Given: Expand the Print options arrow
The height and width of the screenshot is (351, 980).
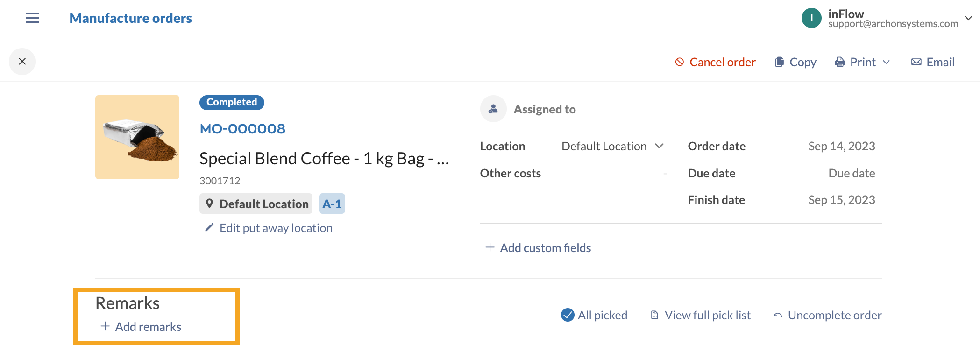Looking at the screenshot, I should (x=886, y=62).
